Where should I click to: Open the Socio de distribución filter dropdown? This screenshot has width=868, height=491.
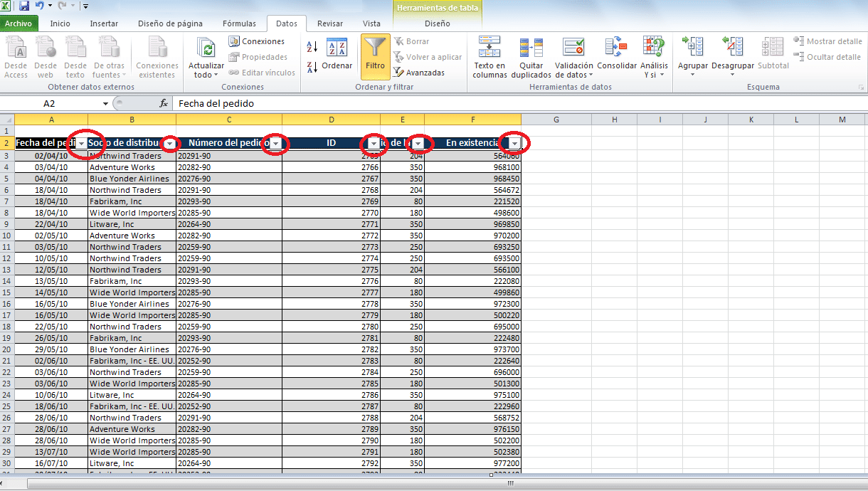point(169,144)
